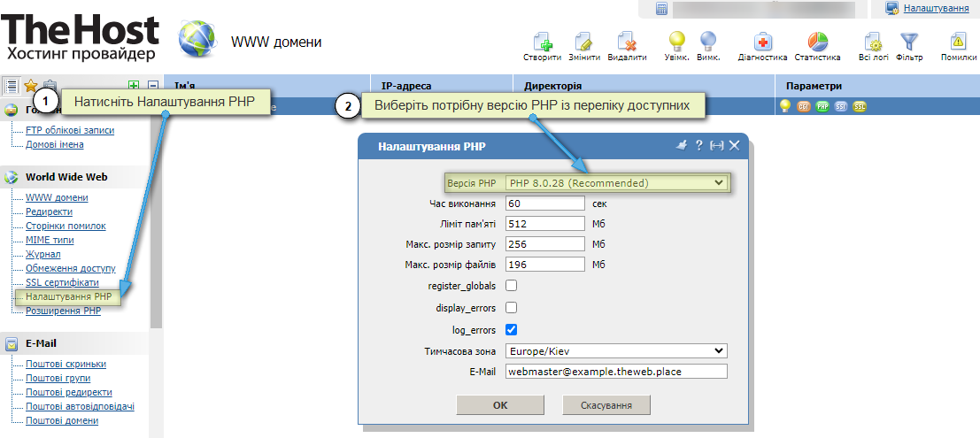Click the Видалити delete icon

coord(626,42)
